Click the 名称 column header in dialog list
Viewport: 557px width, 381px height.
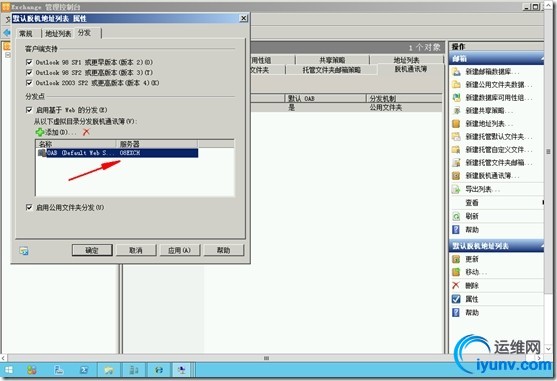pyautogui.click(x=76, y=144)
